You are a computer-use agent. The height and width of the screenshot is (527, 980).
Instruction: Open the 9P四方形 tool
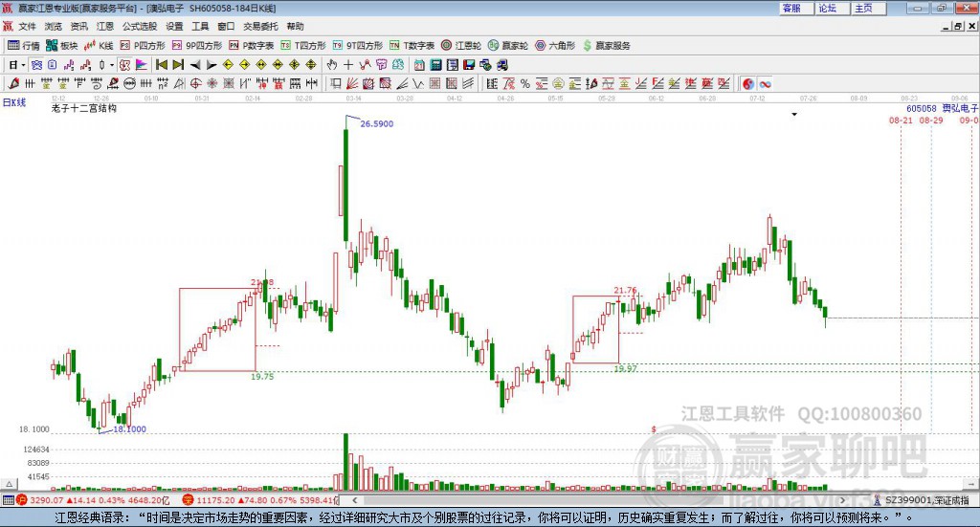click(x=197, y=46)
